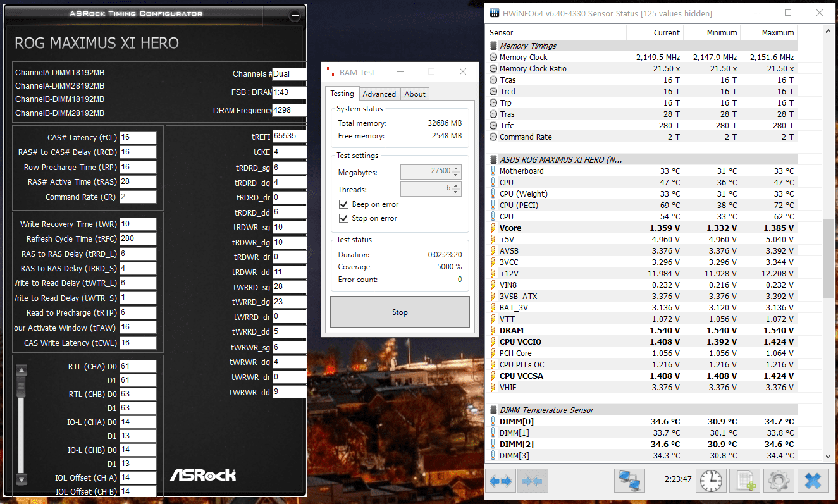
Task: Toggle Stop on error checkbox
Action: tap(343, 218)
